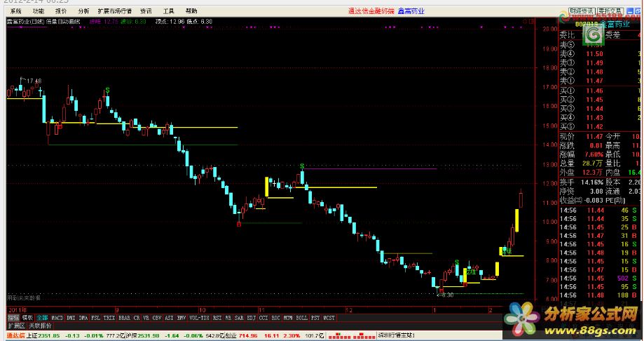Viewport: 644px width, 341px height.
Task: Select the MTM indicator tab
Action: pyautogui.click(x=288, y=318)
